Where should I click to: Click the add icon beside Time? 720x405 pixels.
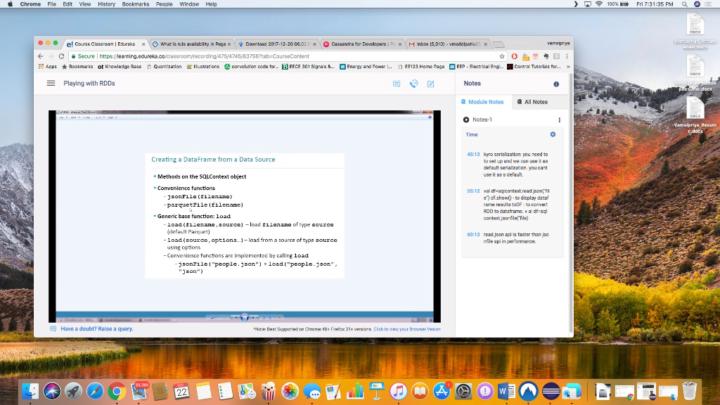[x=553, y=134]
